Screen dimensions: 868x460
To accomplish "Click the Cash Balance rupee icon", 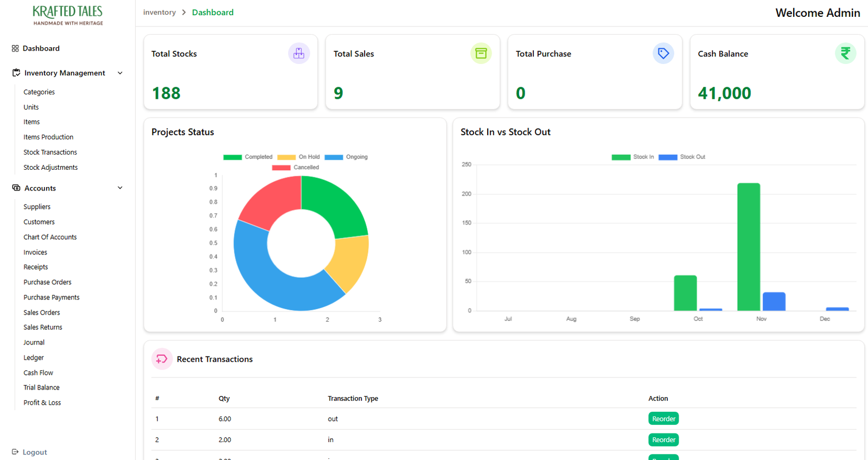I will point(845,53).
